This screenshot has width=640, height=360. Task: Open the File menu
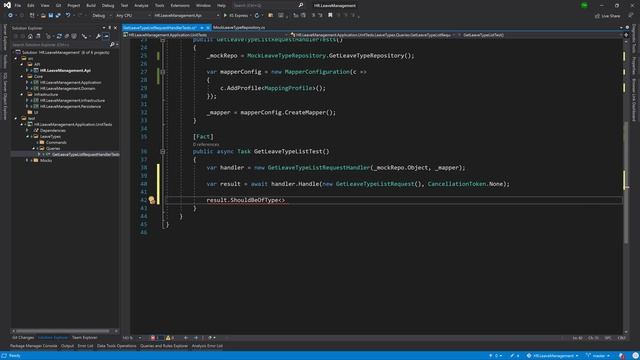coord(18,6)
